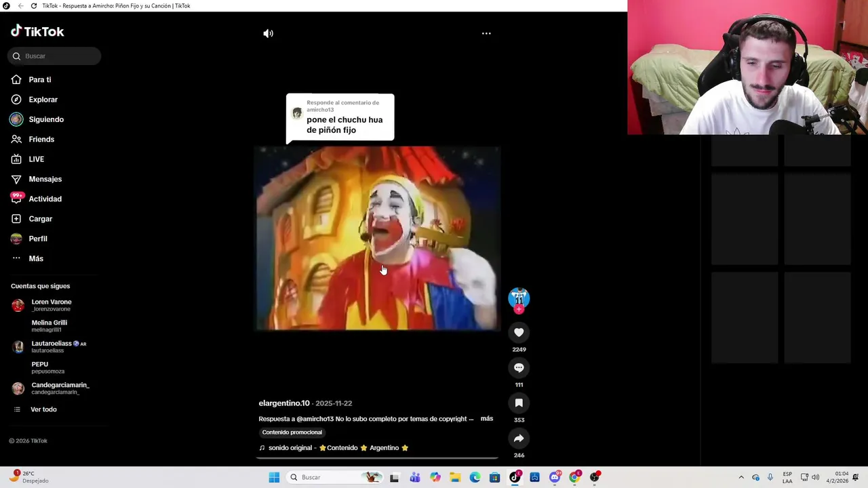The image size is (868, 488).
Task: Click the Explorar compass icon
Action: pyautogui.click(x=16, y=100)
